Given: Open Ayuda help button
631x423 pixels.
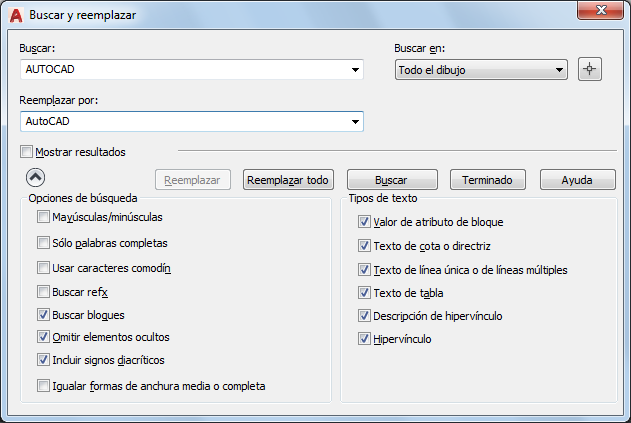Looking at the screenshot, I should (x=577, y=180).
